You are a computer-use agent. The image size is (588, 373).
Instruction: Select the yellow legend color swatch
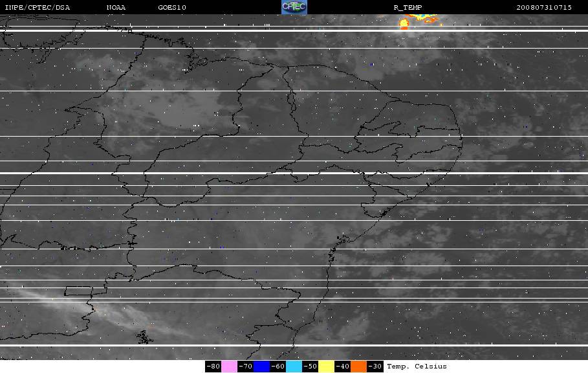(x=326, y=367)
